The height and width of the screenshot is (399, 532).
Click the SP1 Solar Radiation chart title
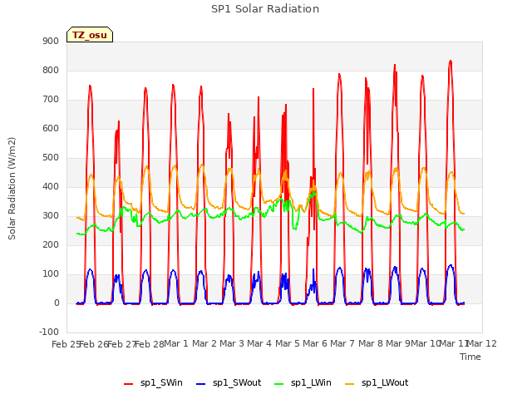point(265,9)
